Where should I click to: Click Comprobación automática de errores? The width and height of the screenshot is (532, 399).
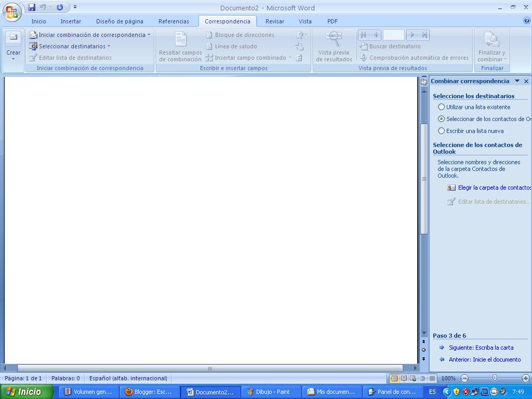[414, 58]
